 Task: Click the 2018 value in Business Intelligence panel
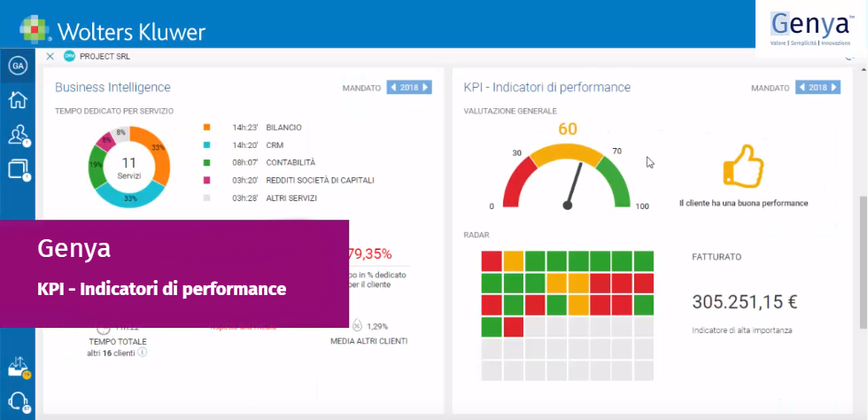(x=409, y=88)
